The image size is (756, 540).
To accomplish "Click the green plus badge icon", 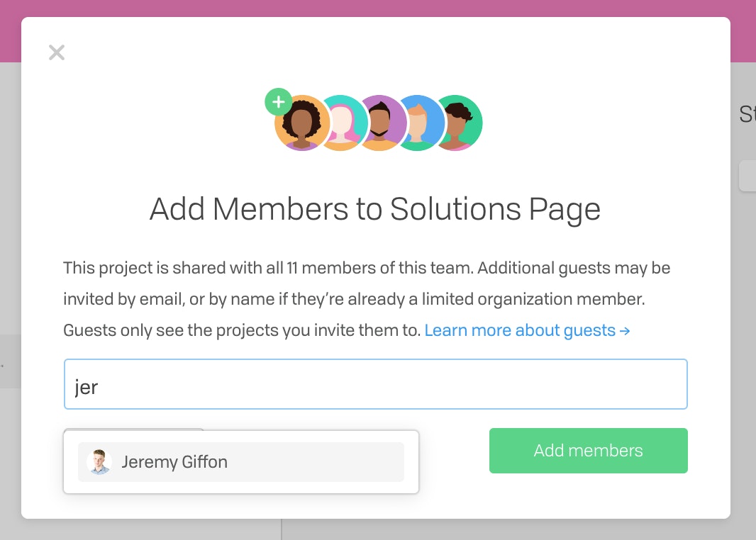I will point(278,101).
